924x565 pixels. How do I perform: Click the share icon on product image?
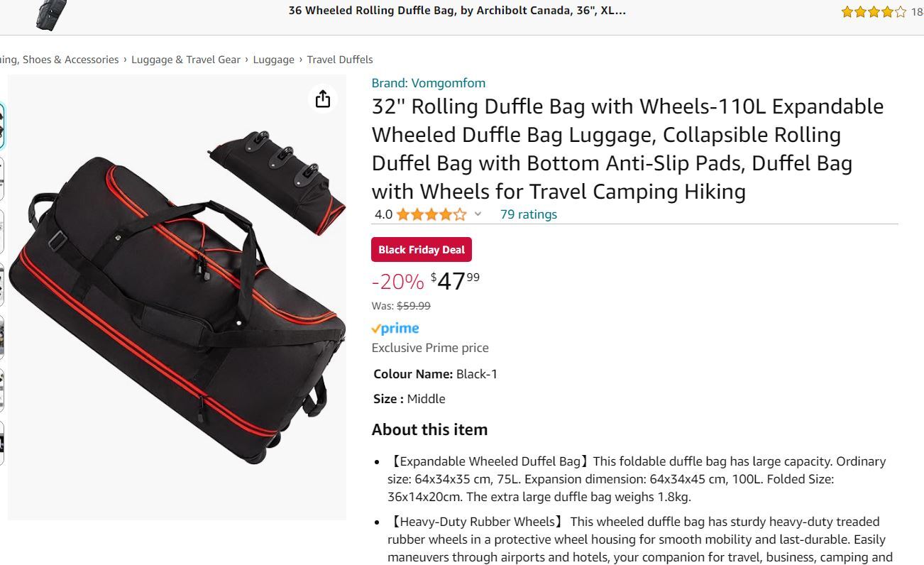pyautogui.click(x=323, y=99)
